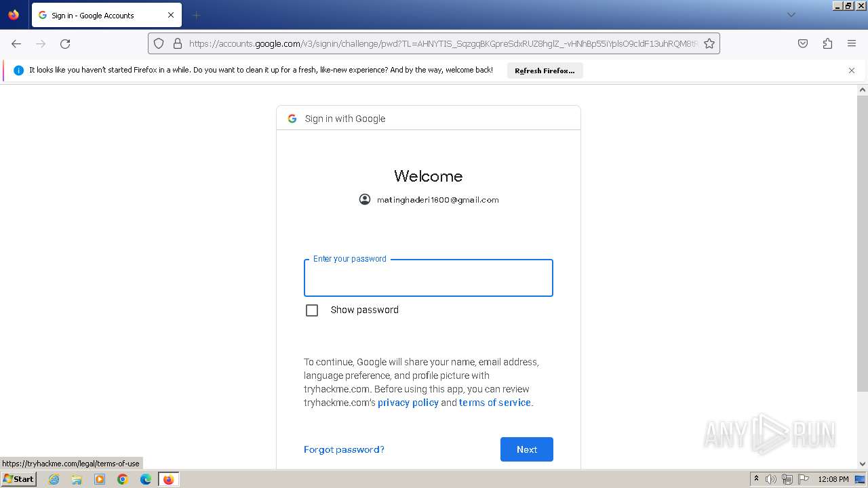Launch Internet Explorer from the taskbar

pyautogui.click(x=54, y=479)
